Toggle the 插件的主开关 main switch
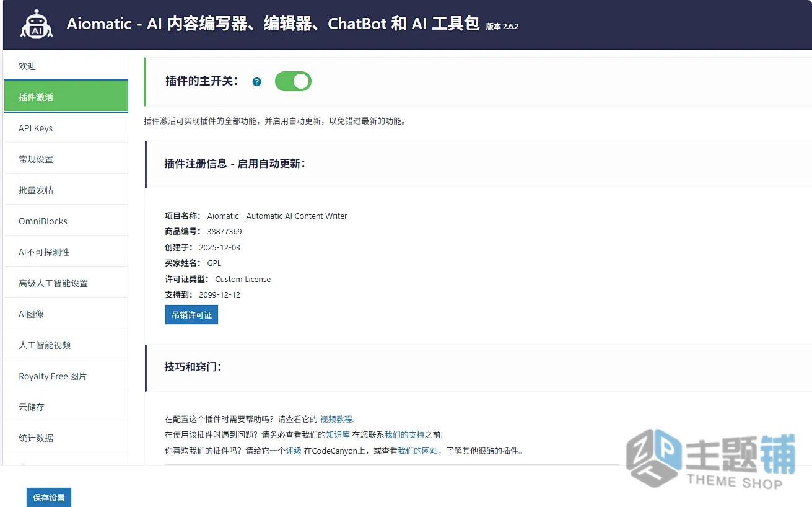Screen dimensions: 812x507 click(293, 81)
